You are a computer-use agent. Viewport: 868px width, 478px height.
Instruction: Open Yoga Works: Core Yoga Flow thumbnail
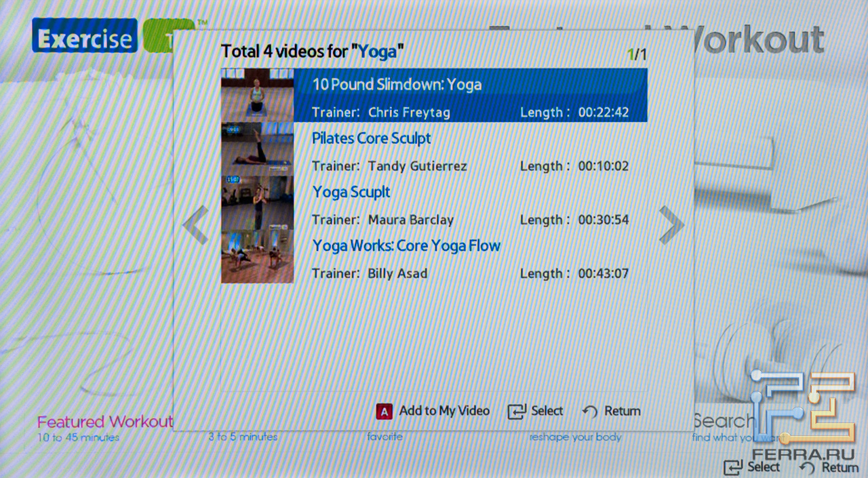click(257, 256)
